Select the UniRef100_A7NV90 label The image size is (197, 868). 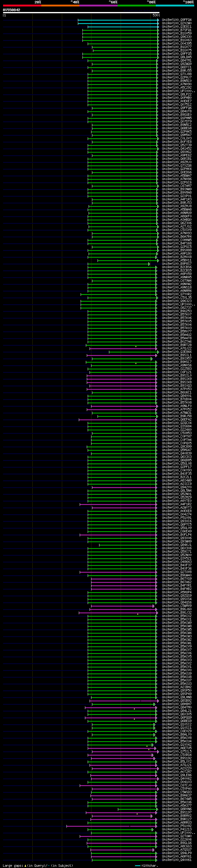point(176,84)
